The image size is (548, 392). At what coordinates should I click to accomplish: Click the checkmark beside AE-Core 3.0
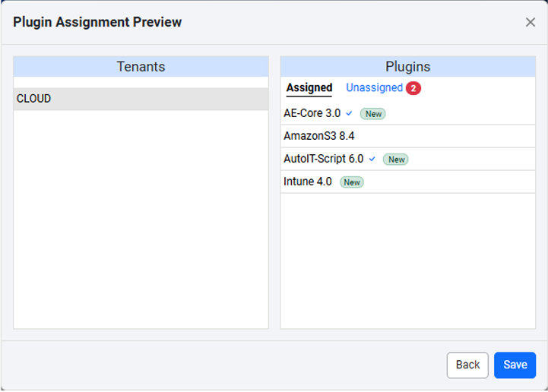coord(349,113)
